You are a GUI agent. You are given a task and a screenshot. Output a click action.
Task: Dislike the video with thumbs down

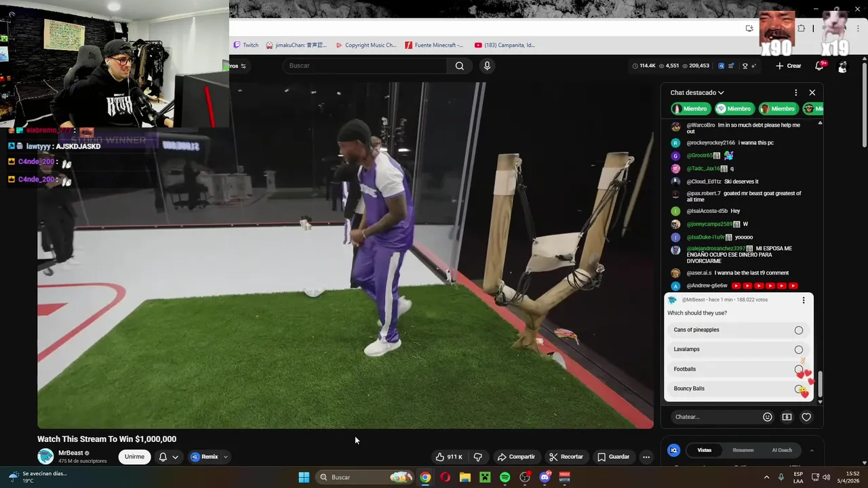pyautogui.click(x=478, y=457)
